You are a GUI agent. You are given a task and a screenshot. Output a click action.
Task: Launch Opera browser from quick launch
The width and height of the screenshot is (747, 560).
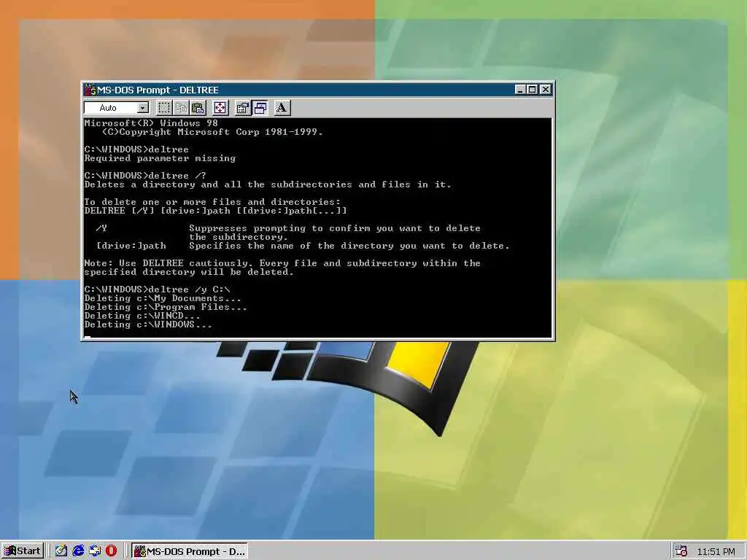pos(112,551)
